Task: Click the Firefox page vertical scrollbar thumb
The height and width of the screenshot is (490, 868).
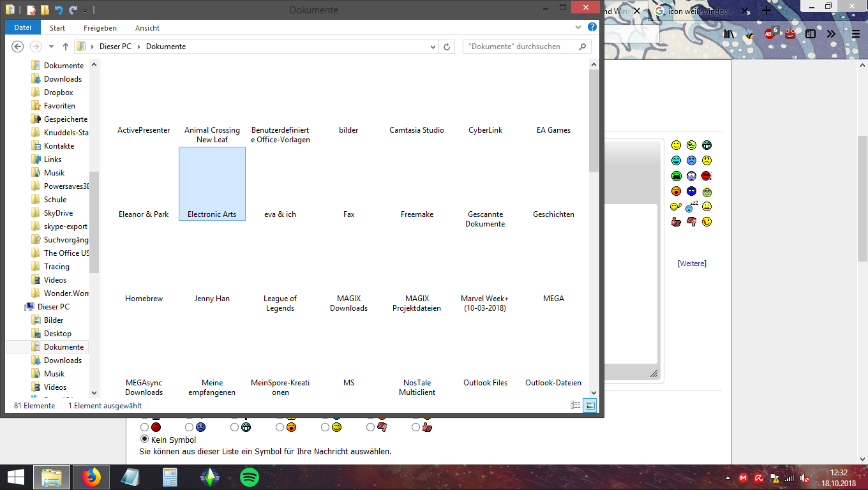Action: coord(862,198)
